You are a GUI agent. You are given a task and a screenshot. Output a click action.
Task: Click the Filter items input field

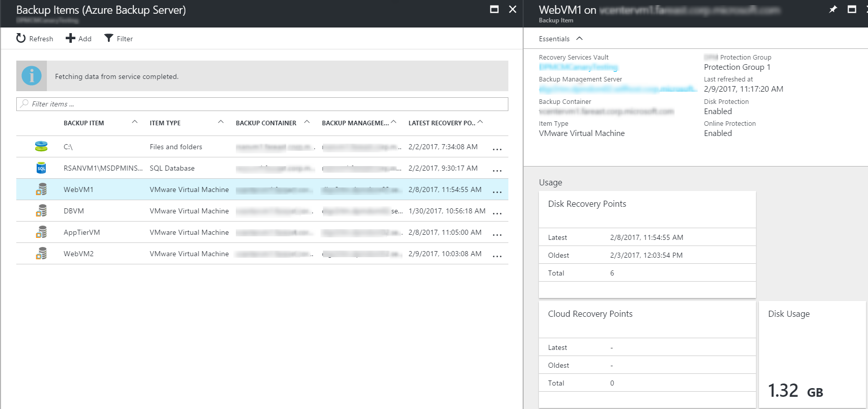[262, 104]
